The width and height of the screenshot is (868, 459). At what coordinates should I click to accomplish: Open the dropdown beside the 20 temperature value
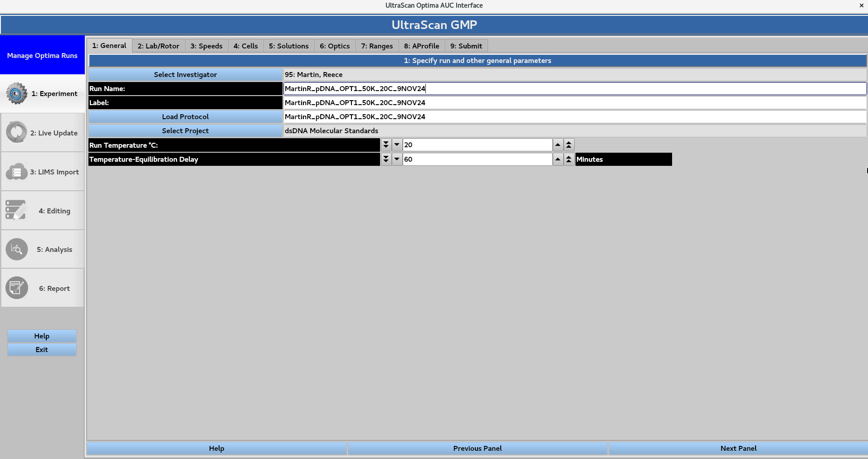[396, 145]
